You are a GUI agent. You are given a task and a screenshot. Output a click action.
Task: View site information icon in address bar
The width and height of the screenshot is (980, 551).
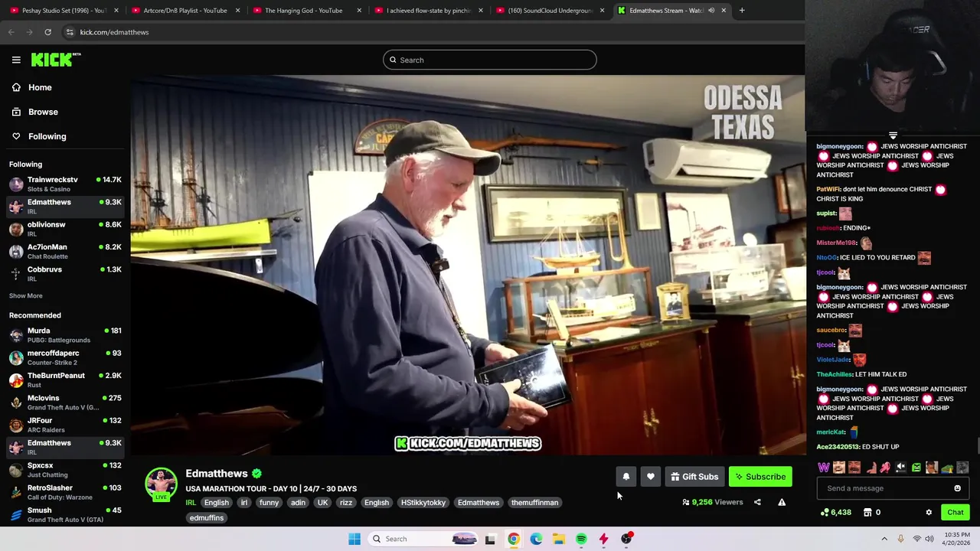click(69, 32)
